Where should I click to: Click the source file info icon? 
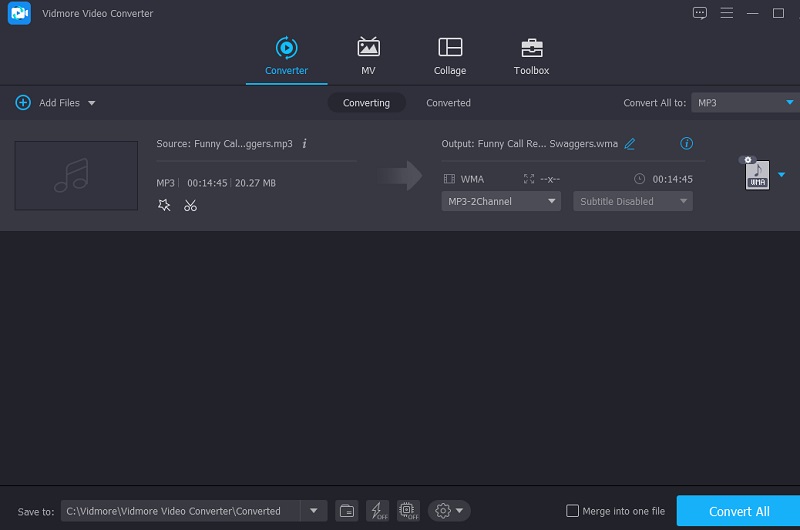(304, 144)
